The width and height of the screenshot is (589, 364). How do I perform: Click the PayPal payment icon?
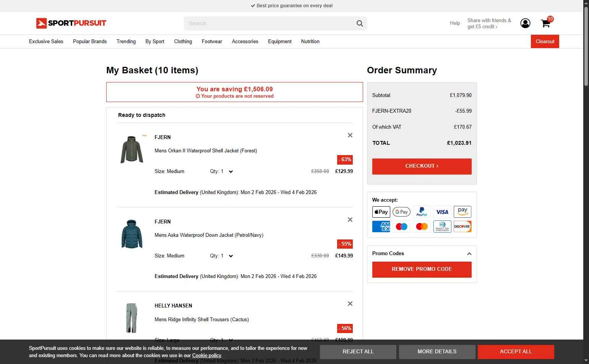[x=422, y=212]
